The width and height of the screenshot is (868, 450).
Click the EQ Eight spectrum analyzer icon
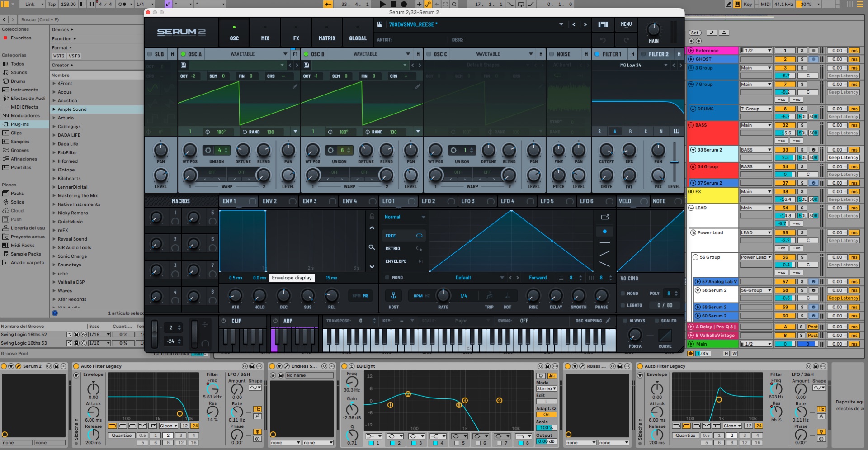552,376
